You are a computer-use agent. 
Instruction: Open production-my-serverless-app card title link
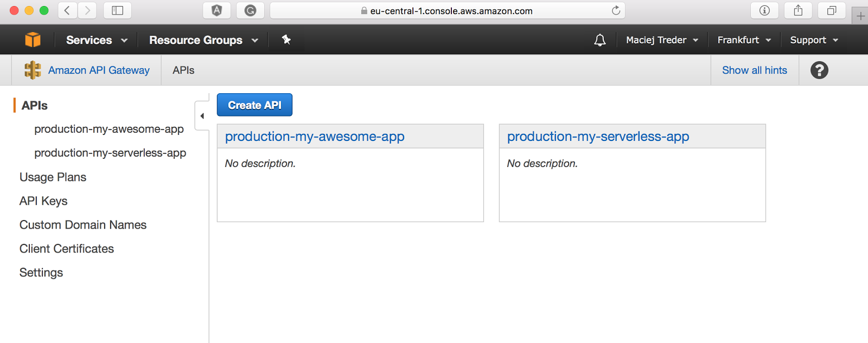point(598,137)
